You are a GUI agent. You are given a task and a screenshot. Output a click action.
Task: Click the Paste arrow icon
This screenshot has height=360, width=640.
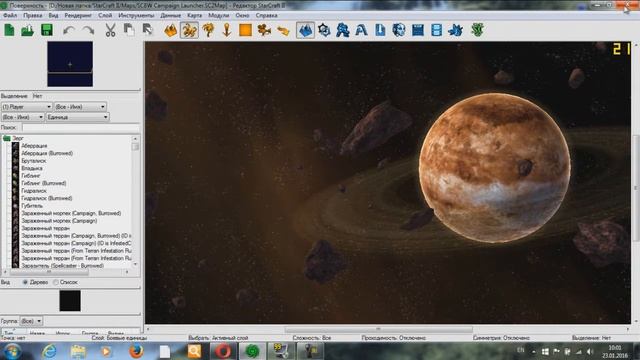pyautogui.click(x=147, y=30)
